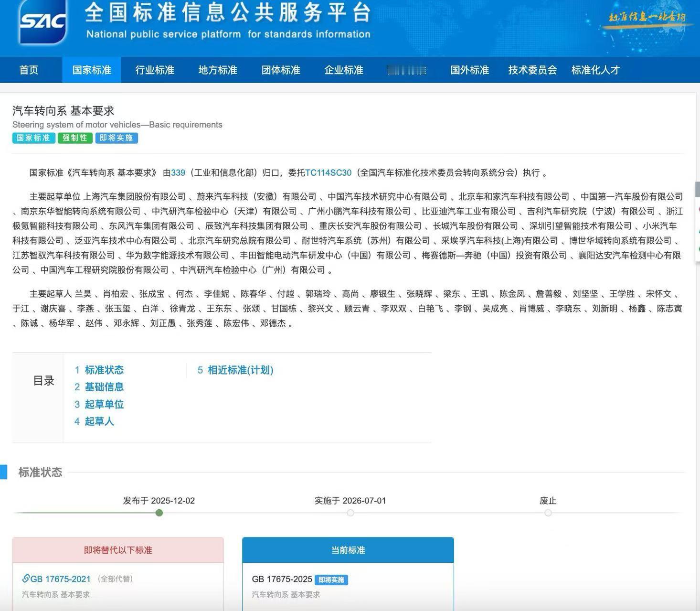
Task: Click the calligraphy slogan in the header
Action: coord(647,18)
